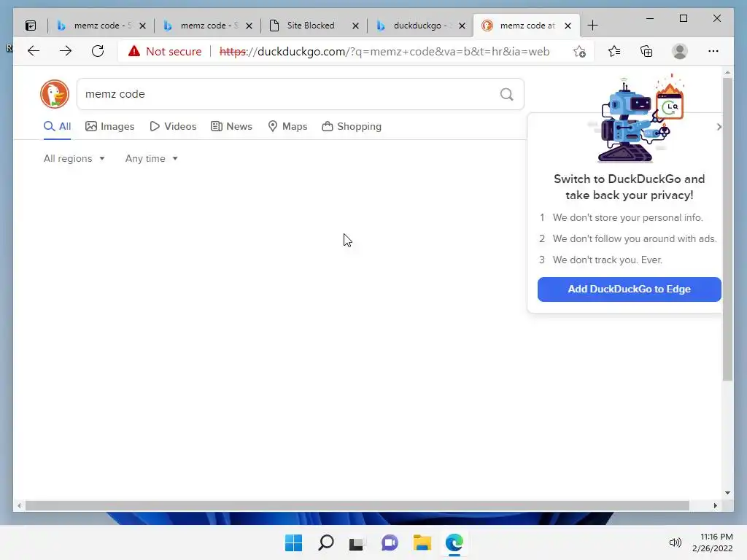Add this page to favorites star
This screenshot has height=560, width=747.
click(x=579, y=52)
